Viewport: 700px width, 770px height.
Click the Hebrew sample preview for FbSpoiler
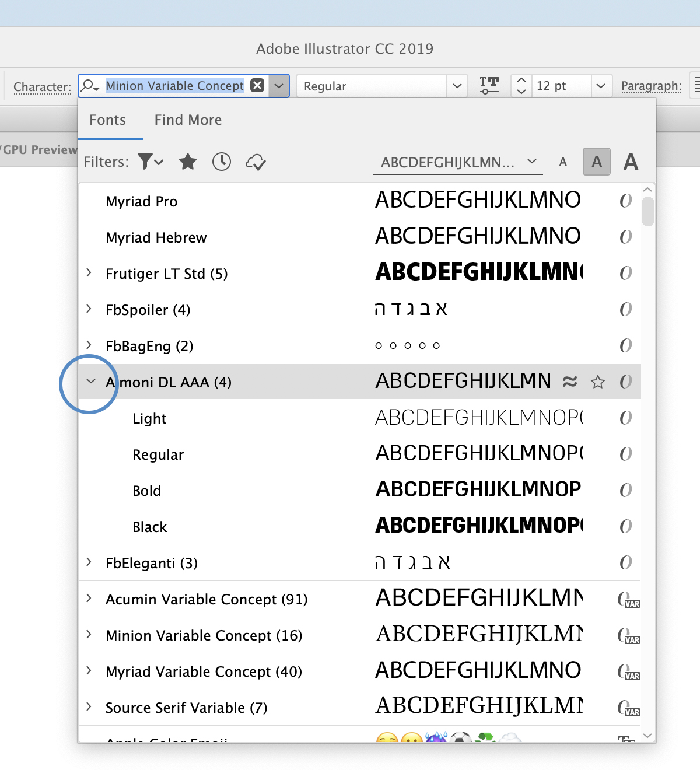point(411,309)
